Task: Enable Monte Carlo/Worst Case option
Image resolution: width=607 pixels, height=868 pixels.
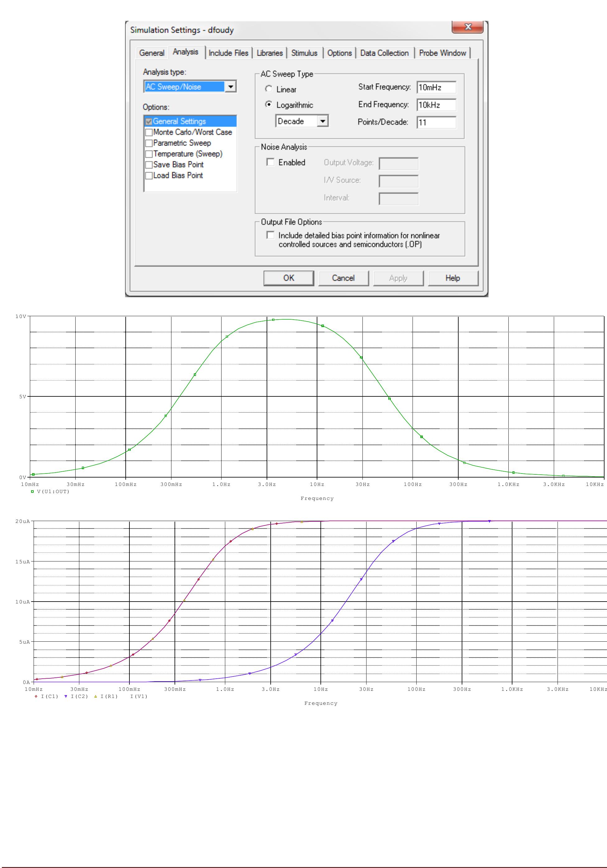Action: 149,132
